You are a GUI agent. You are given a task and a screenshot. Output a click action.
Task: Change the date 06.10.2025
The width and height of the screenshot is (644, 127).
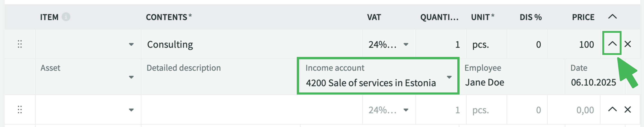pyautogui.click(x=593, y=82)
